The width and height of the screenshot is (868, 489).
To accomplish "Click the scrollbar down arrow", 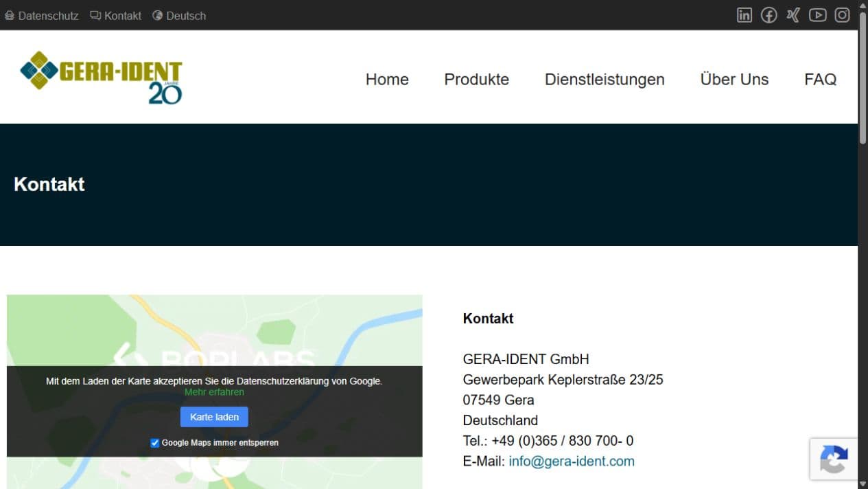I will coord(863,484).
